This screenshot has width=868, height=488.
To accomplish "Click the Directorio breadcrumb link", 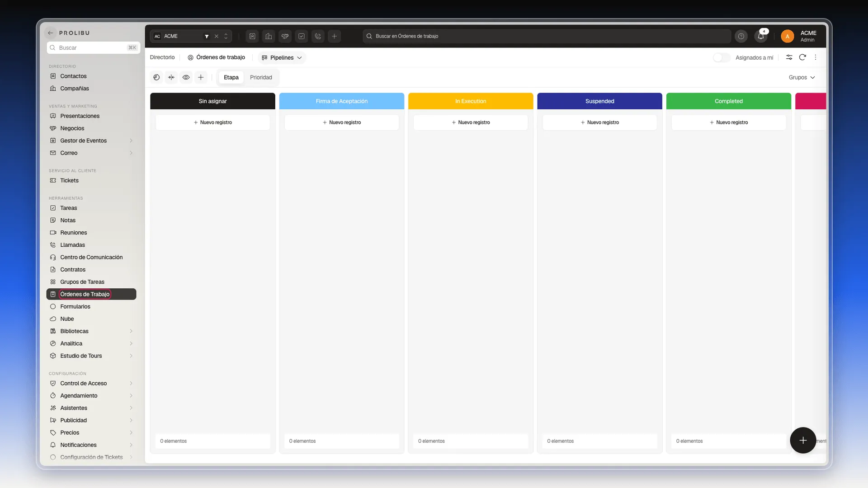I will point(162,57).
